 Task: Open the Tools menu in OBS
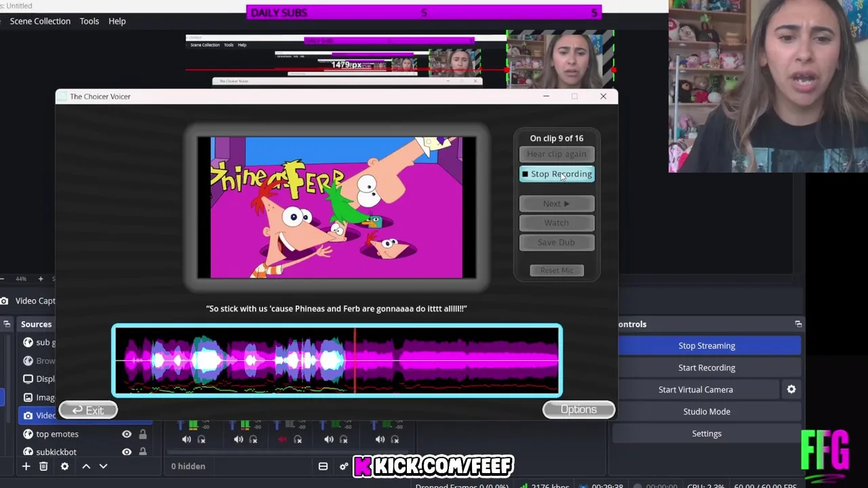[x=90, y=21]
